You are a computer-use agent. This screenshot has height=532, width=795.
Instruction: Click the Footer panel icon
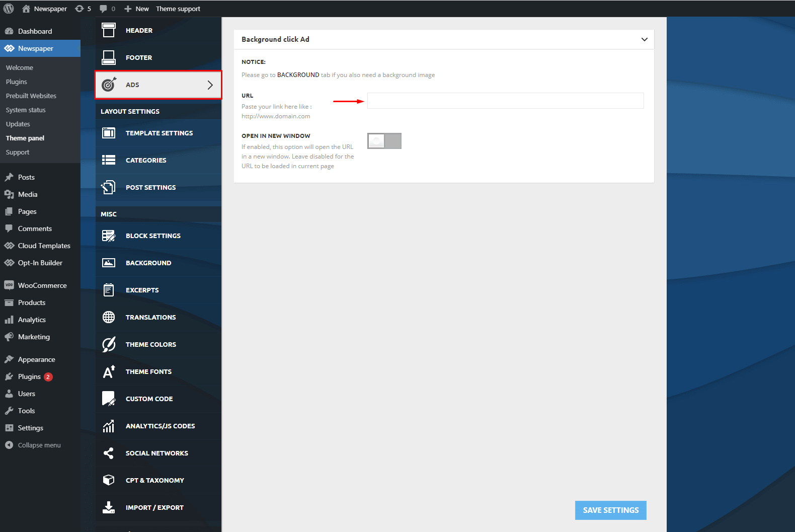pyautogui.click(x=109, y=57)
